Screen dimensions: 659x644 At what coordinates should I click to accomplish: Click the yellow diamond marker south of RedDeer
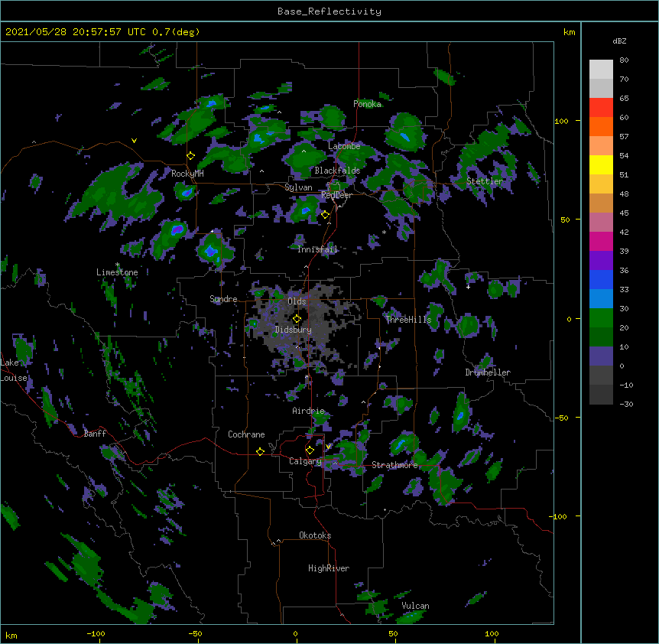coord(325,215)
